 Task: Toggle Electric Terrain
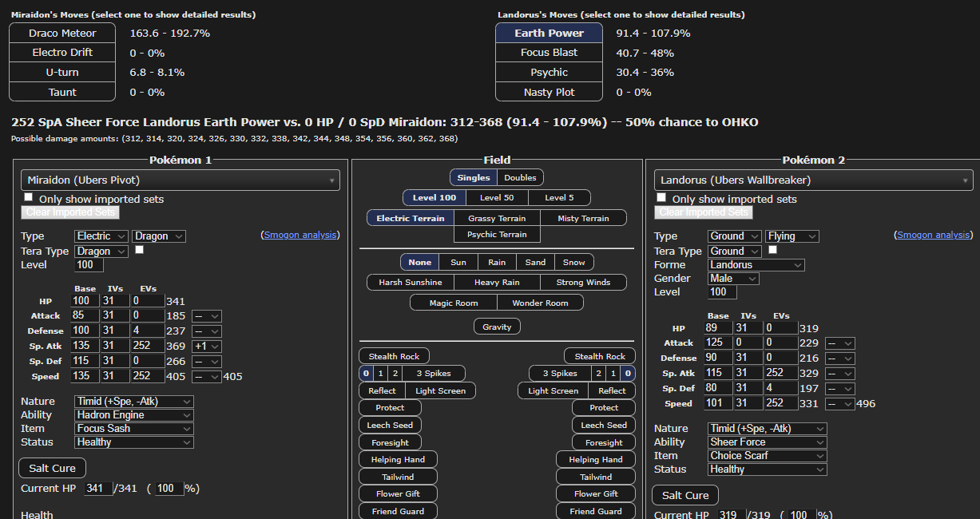[411, 218]
